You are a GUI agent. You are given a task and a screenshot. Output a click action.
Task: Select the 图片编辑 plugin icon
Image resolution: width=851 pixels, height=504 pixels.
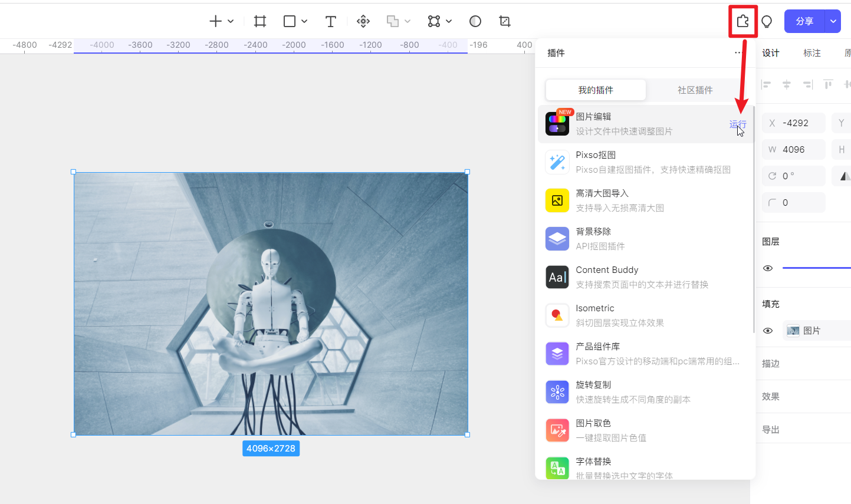pos(557,124)
